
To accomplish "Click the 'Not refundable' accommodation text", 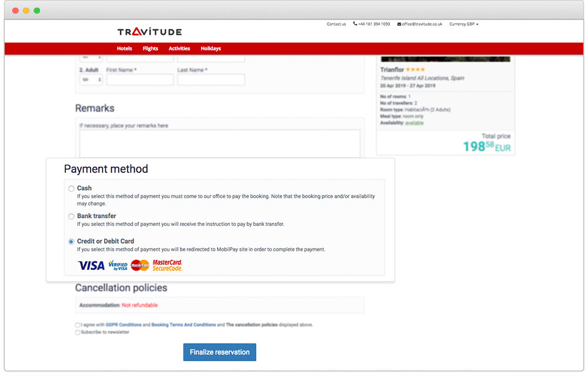I will pos(140,305).
